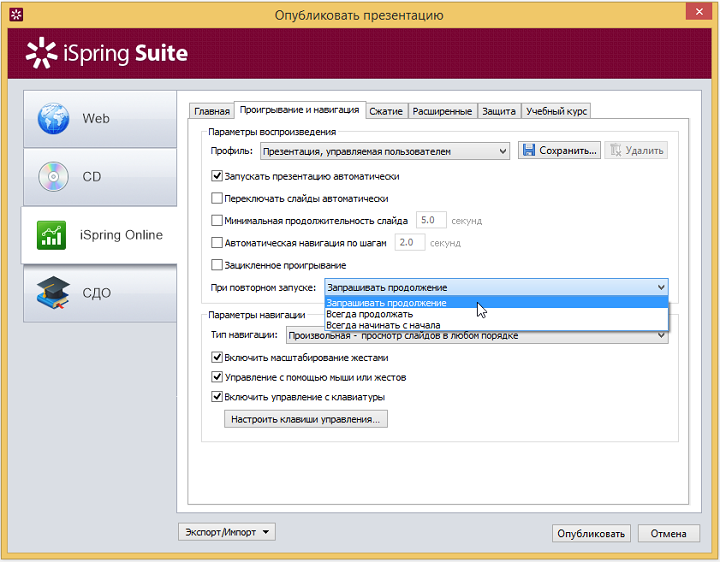This screenshot has width=720, height=562.
Task: Select Проигрывание и навигация tab
Action: (299, 110)
